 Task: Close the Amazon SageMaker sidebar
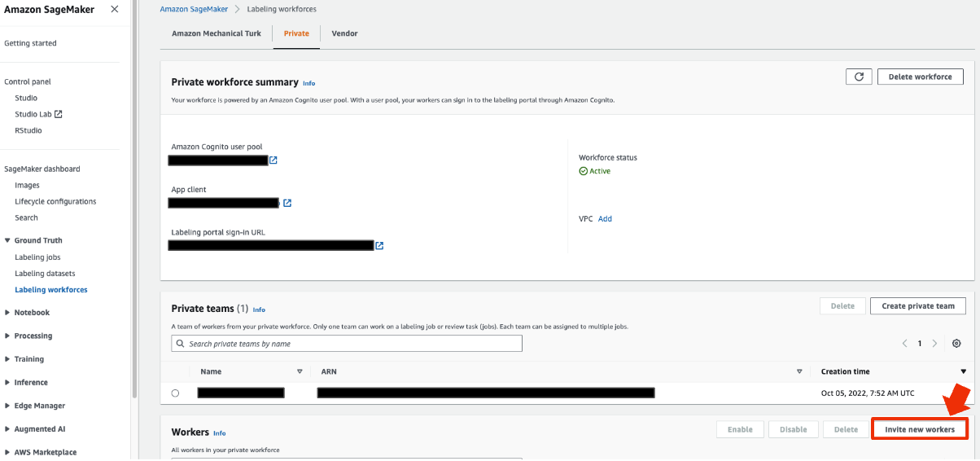click(114, 9)
